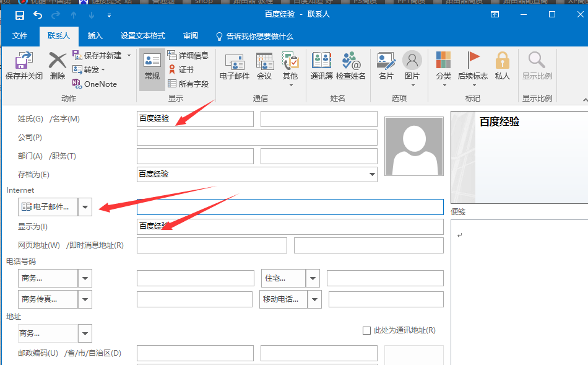Click the contact photo placeholder
The image size is (588, 365).
[414, 146]
